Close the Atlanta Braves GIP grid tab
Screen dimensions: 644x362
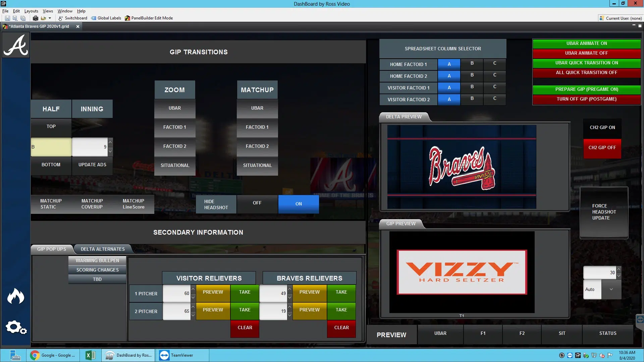click(x=77, y=26)
